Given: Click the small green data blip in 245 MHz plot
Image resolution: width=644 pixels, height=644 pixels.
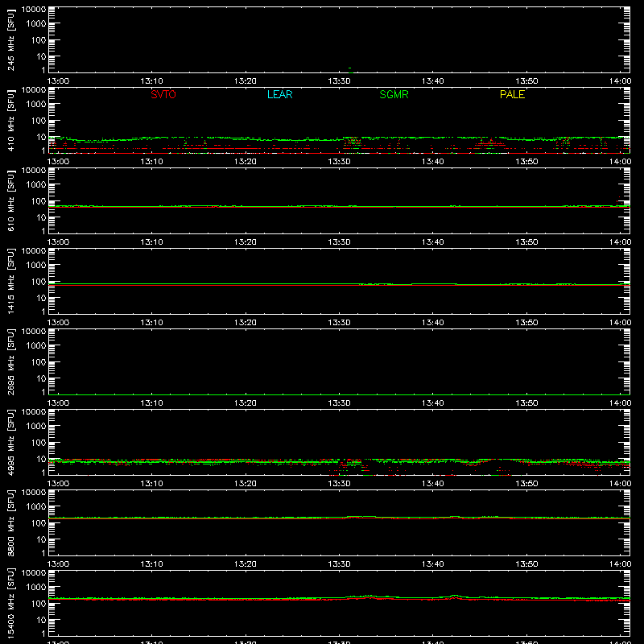Looking at the screenshot, I should tap(349, 68).
